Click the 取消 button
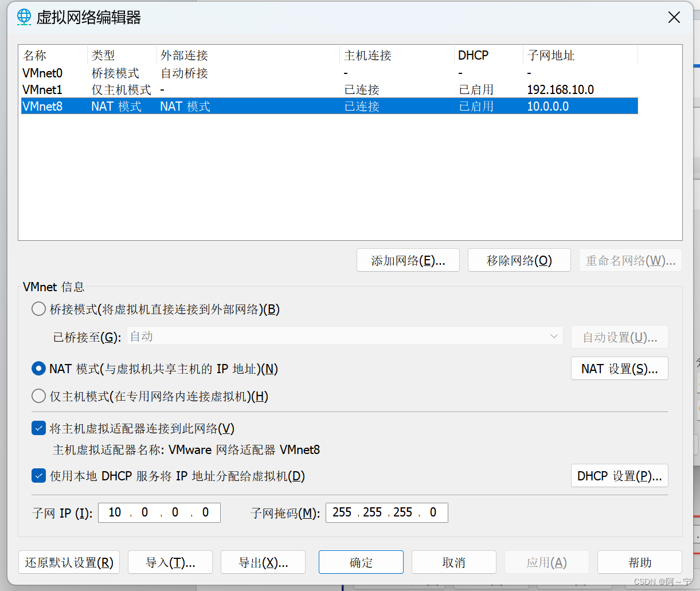700x591 pixels. (454, 562)
